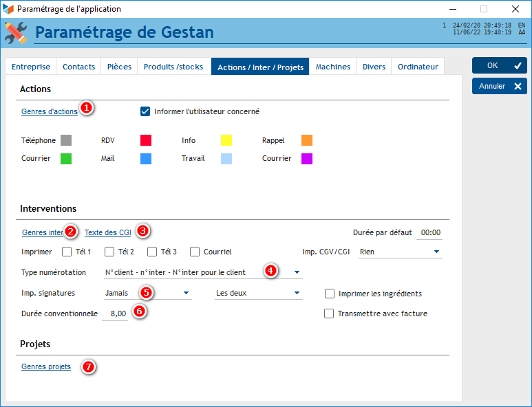Open the Machines tab
532x407 pixels.
coord(333,67)
